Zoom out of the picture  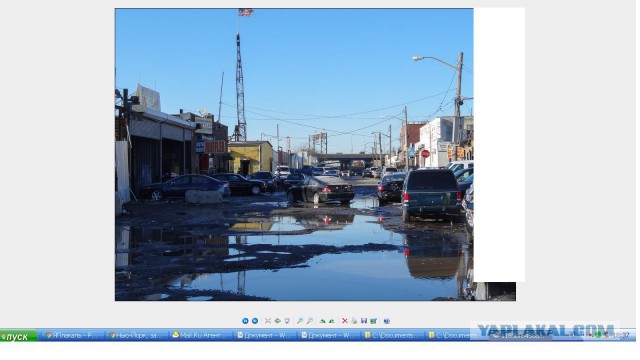pyautogui.click(x=309, y=321)
